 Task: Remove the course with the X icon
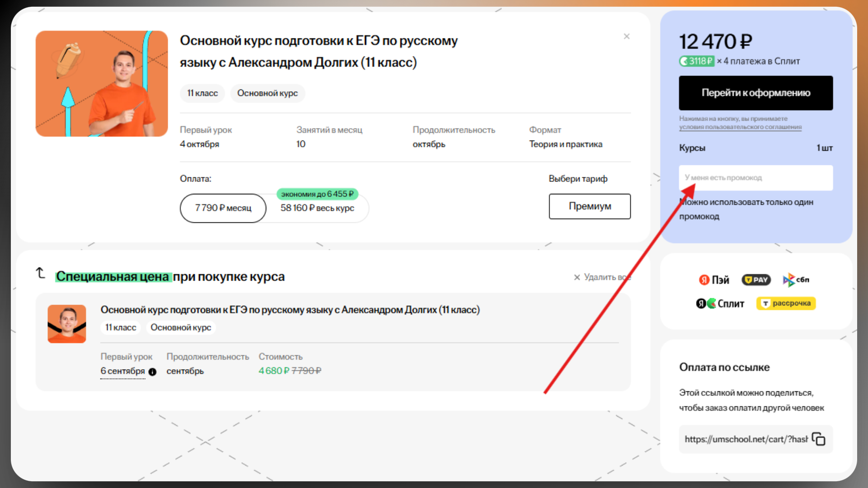click(x=627, y=37)
